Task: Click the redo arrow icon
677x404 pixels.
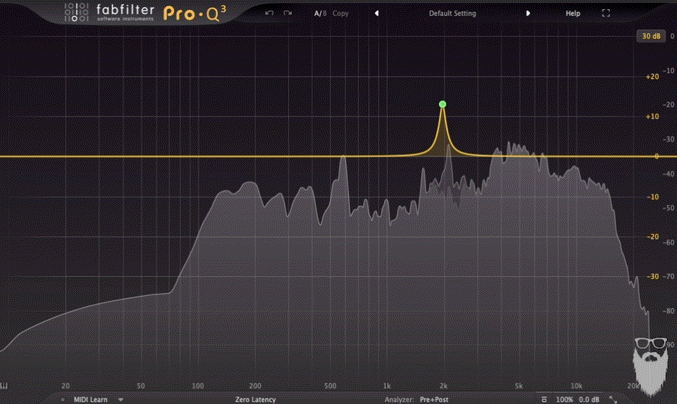Action: (x=288, y=13)
